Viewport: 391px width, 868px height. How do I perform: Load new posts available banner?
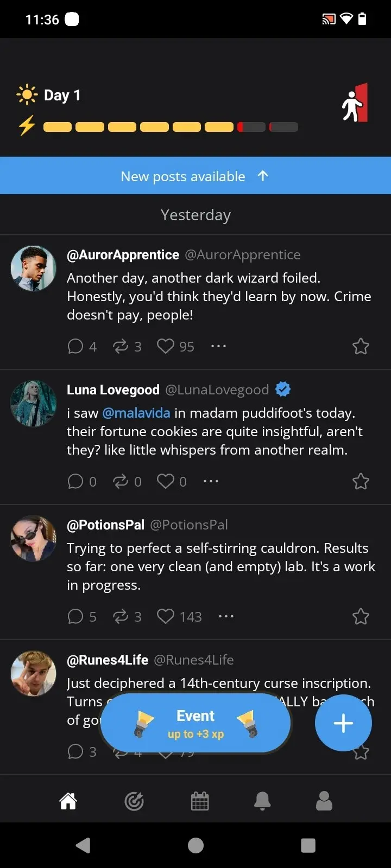[x=195, y=176]
